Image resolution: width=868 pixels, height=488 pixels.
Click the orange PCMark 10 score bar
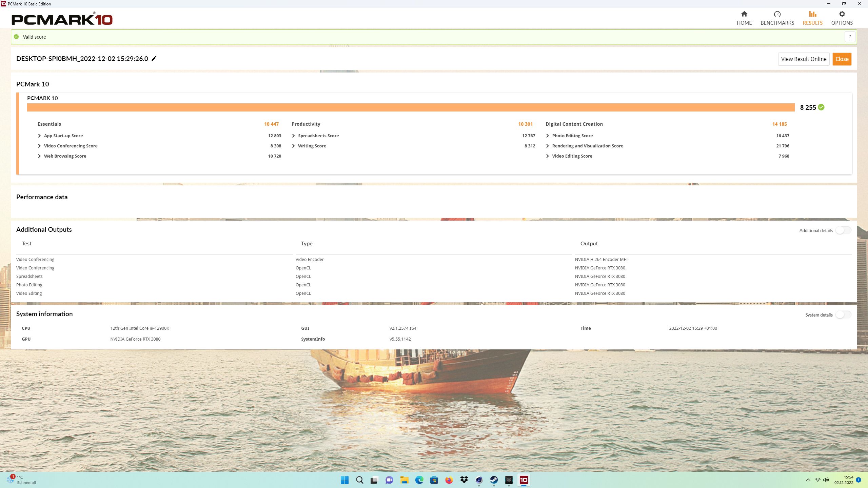click(410, 107)
